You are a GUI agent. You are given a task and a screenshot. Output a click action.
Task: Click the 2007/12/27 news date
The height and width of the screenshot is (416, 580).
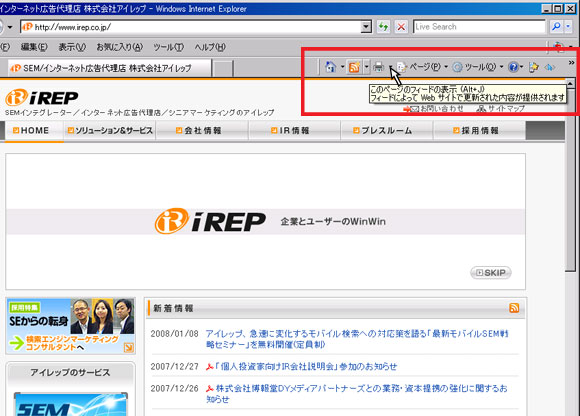[174, 366]
